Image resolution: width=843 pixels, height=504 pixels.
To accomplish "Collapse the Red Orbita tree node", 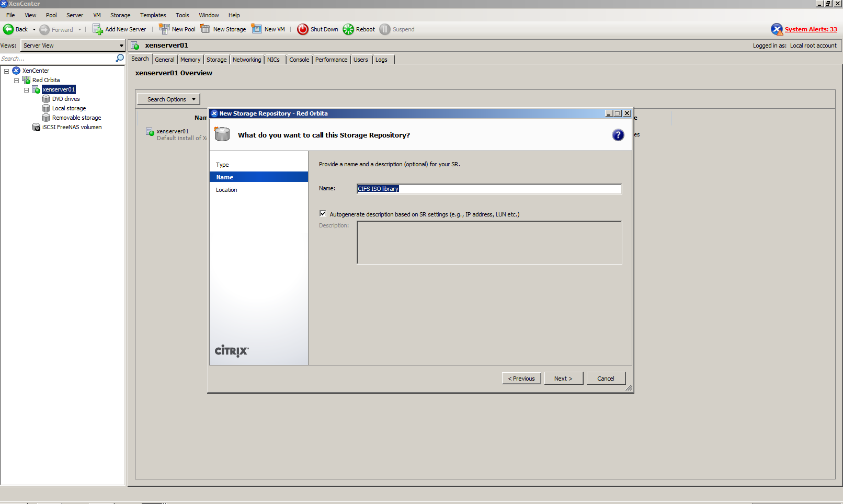I will [x=16, y=81].
